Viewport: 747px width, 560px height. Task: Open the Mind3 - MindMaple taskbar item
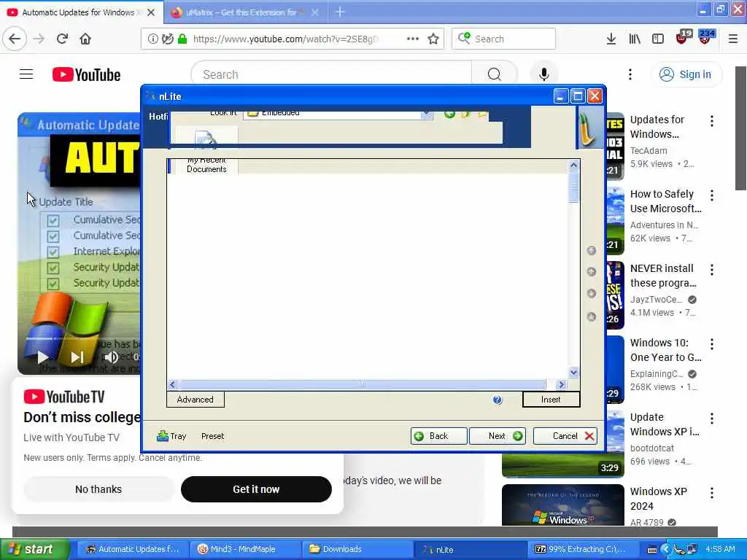point(245,549)
